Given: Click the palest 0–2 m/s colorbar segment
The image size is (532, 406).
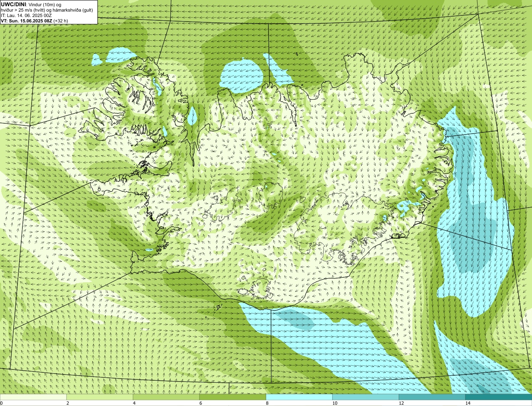Looking at the screenshot, I should coord(34,397).
